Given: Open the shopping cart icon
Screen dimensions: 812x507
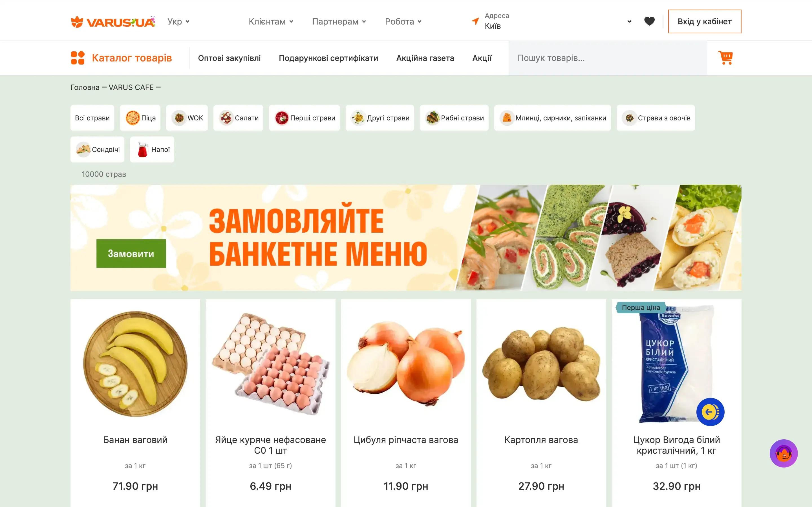Looking at the screenshot, I should (725, 58).
